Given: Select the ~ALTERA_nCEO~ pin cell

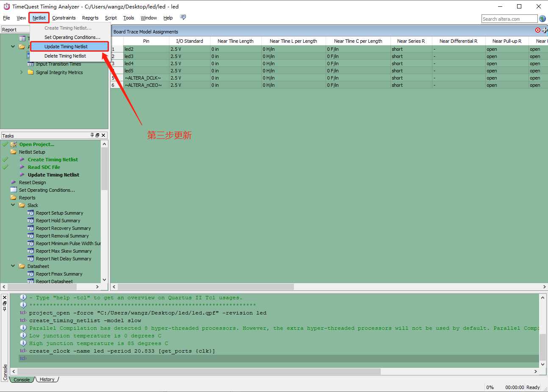Looking at the screenshot, I should pyautogui.click(x=146, y=85).
